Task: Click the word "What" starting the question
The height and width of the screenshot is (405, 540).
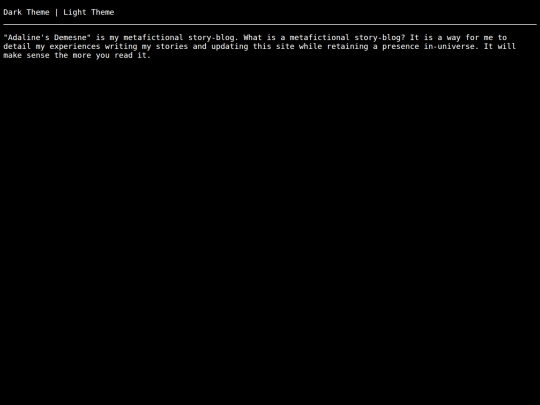Action: coord(253,38)
